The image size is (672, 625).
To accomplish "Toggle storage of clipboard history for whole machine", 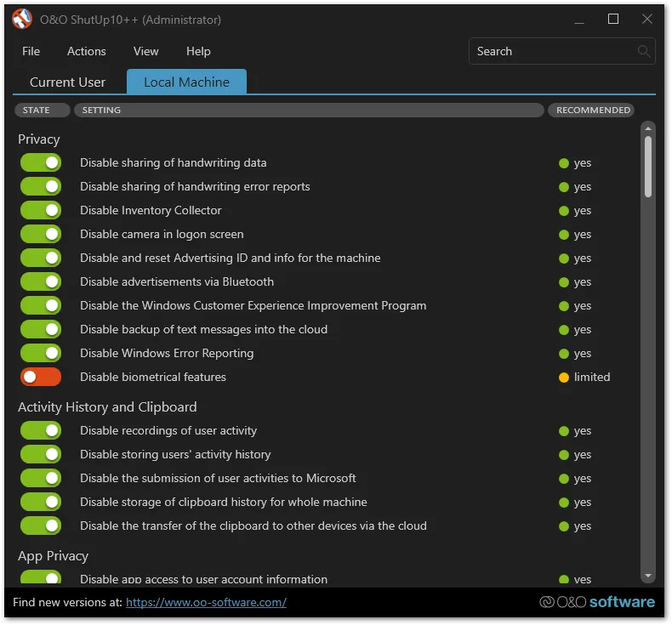I will coord(41,502).
